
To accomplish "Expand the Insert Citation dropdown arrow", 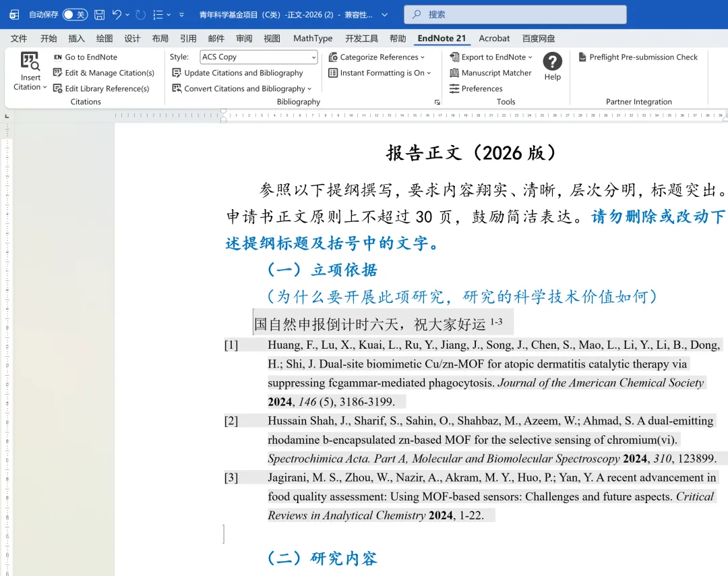I will (44, 87).
